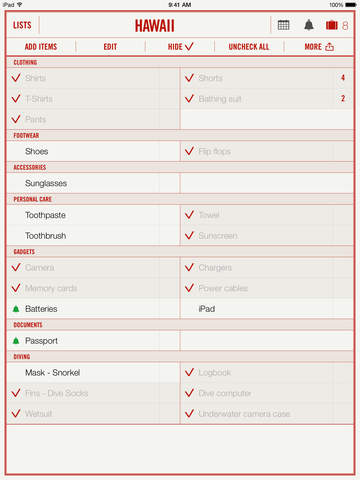
Task: Tap the red suitcase icon
Action: tap(332, 25)
